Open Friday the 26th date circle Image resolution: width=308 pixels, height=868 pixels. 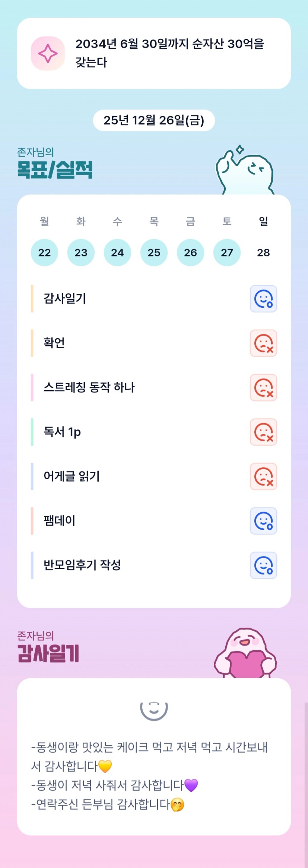190,253
